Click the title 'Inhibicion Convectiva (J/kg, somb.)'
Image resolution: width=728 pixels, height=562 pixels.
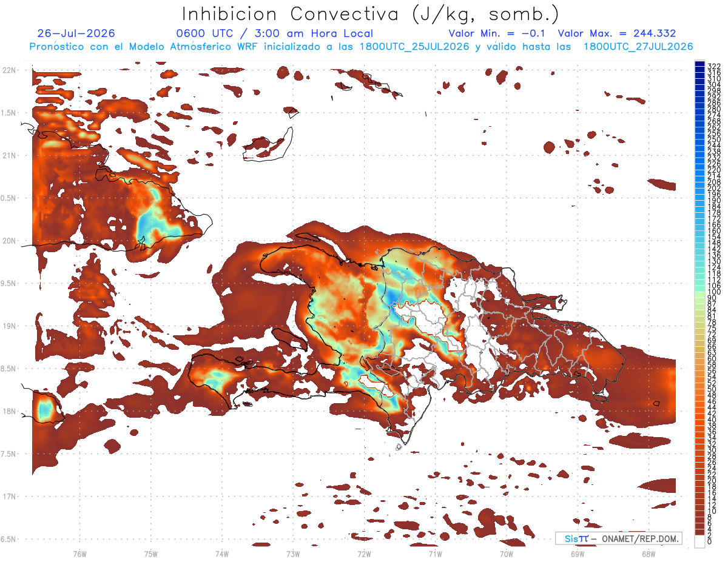tap(371, 14)
